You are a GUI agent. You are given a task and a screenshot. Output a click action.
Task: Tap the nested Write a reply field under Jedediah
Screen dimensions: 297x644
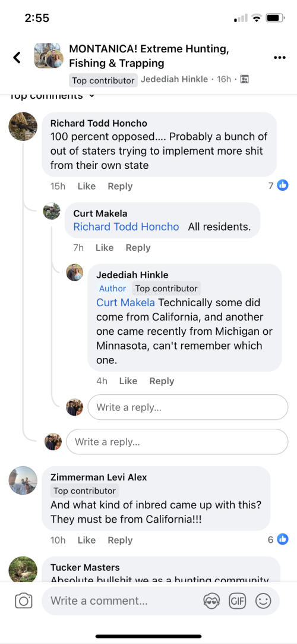tap(188, 407)
